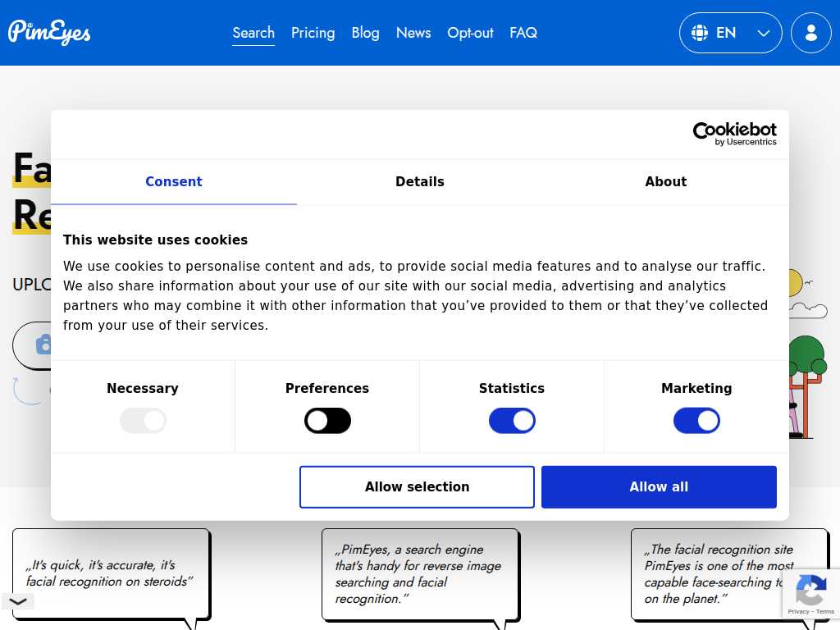Click the "facial recognition on steroids" quote card
The width and height of the screenshot is (840, 630).
111,573
